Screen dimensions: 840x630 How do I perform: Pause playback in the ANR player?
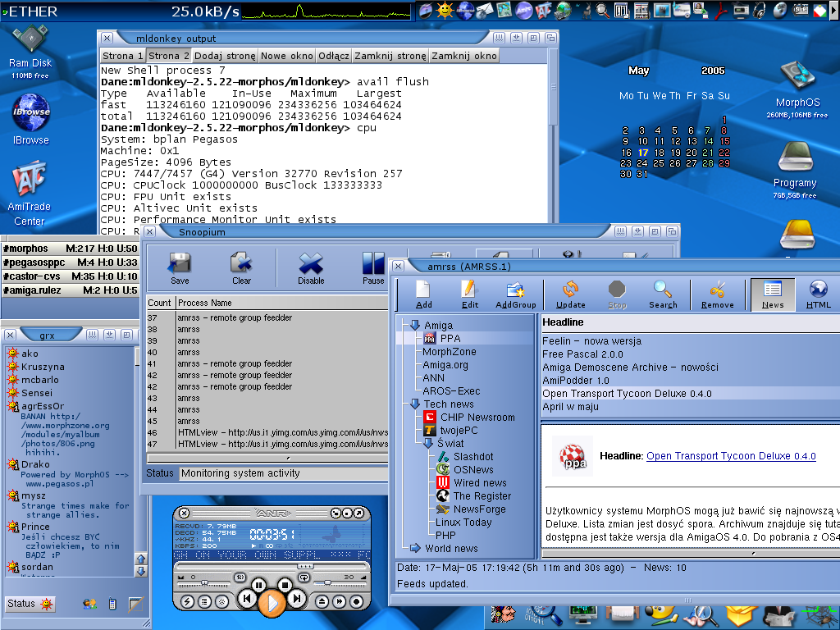(258, 585)
